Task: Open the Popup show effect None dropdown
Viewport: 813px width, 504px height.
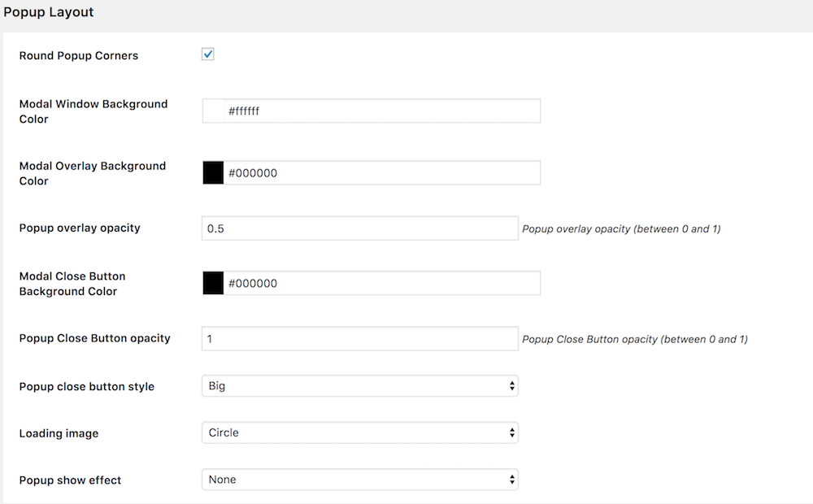Action: click(x=360, y=480)
